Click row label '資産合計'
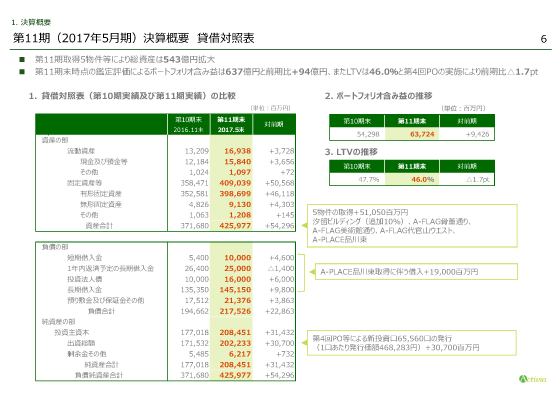The height and width of the screenshot is (396, 560). click(x=99, y=226)
